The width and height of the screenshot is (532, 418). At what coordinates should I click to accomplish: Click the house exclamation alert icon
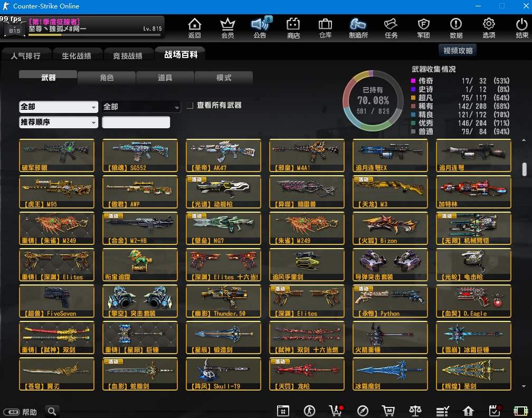468,411
